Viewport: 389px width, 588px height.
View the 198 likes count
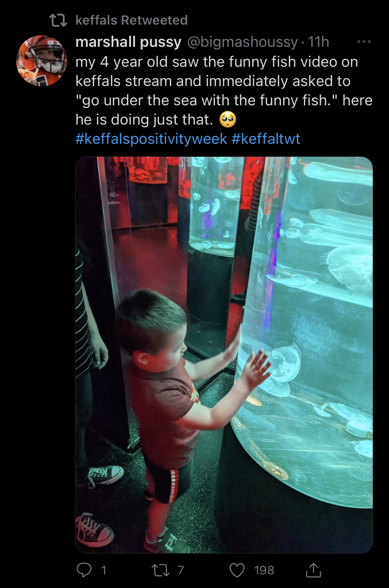[x=264, y=570]
